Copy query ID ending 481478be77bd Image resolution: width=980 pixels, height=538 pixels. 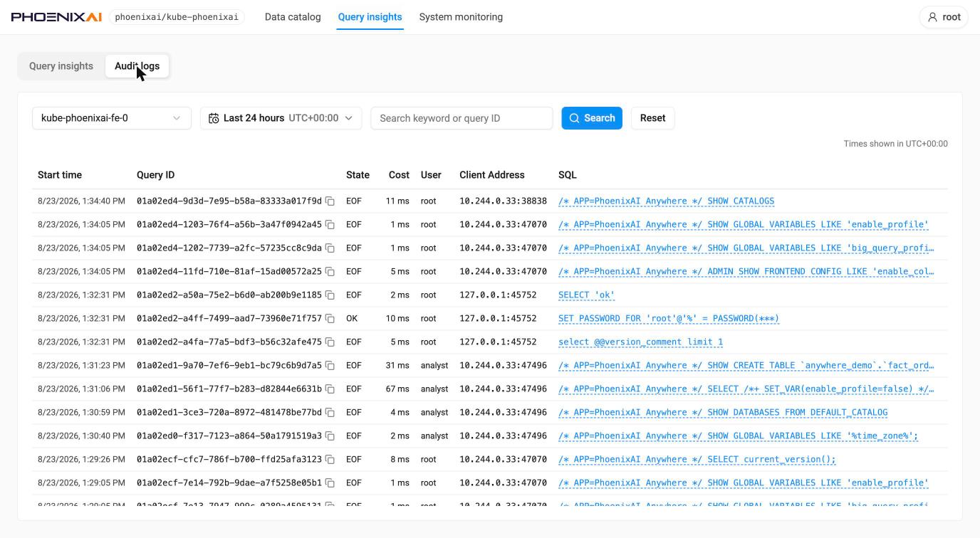[x=330, y=413]
